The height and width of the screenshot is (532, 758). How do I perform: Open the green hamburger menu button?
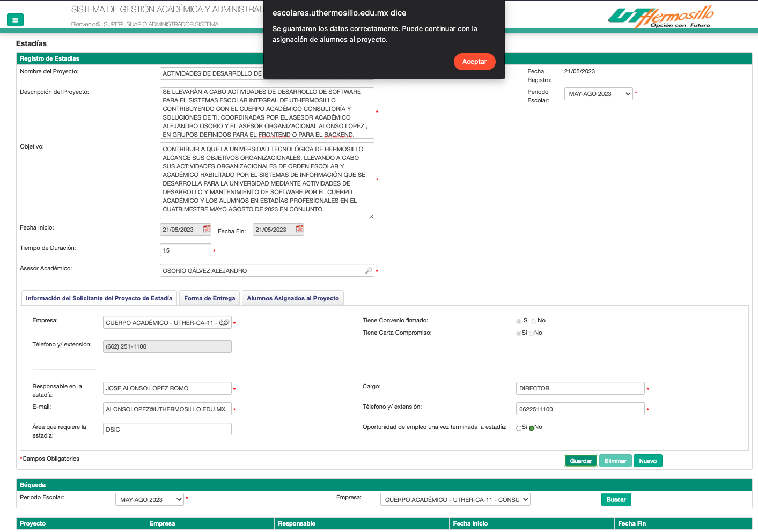tap(15, 20)
